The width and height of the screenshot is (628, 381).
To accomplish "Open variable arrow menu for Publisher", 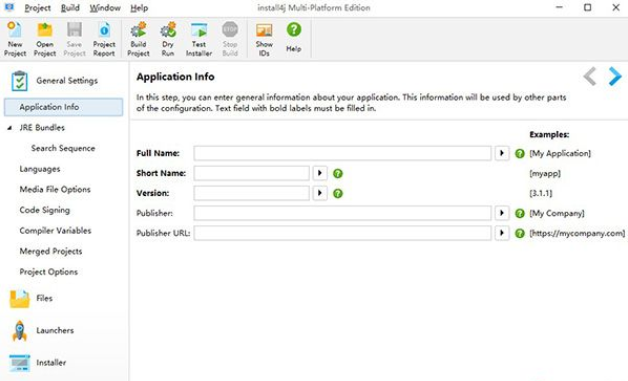I will 502,213.
